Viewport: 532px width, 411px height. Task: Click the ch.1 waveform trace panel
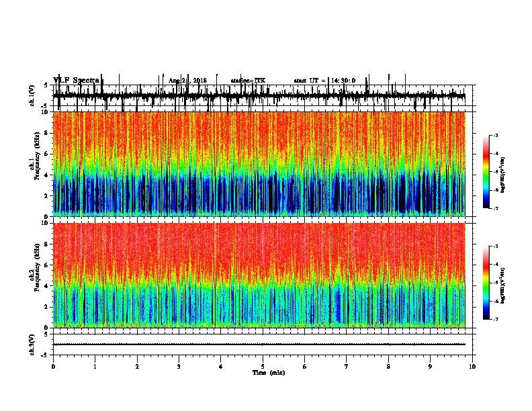(263, 95)
